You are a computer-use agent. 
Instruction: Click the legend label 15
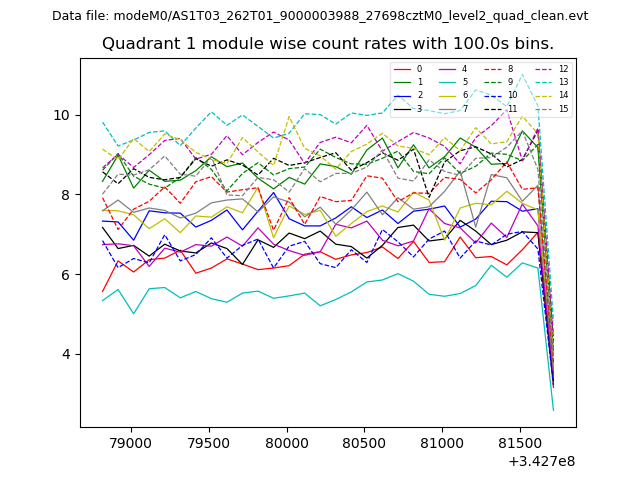coord(563,108)
